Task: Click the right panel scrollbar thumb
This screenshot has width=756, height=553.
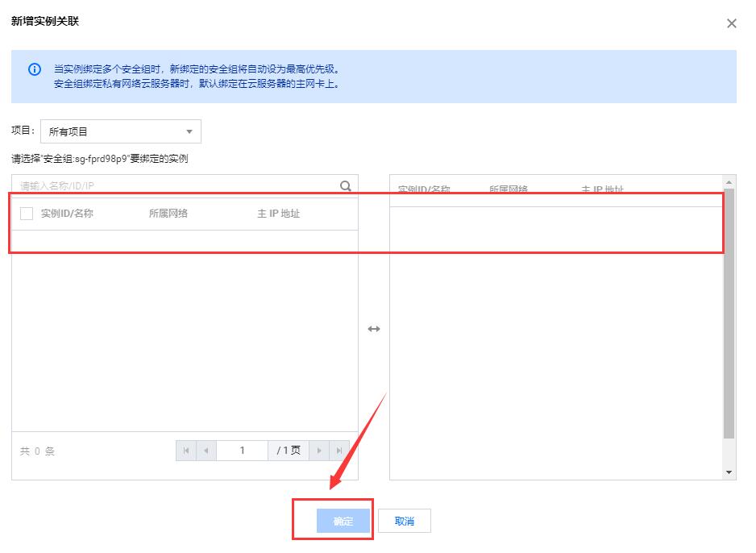Action: click(x=729, y=314)
